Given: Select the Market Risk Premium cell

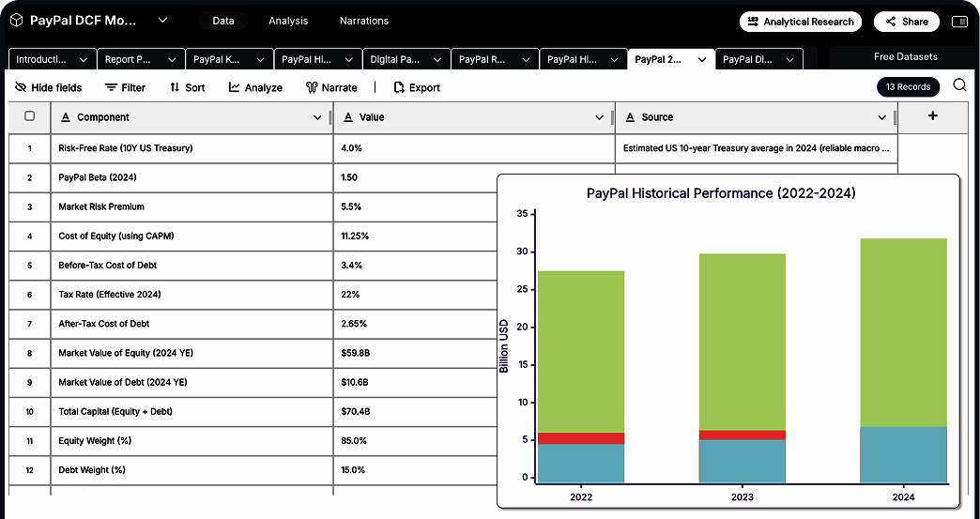Looking at the screenshot, I should point(191,206).
